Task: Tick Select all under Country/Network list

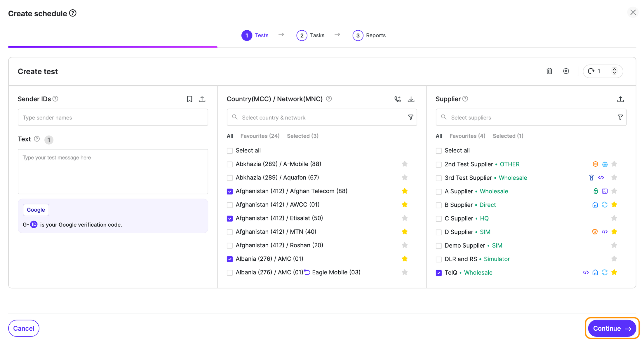Action: pyautogui.click(x=230, y=151)
